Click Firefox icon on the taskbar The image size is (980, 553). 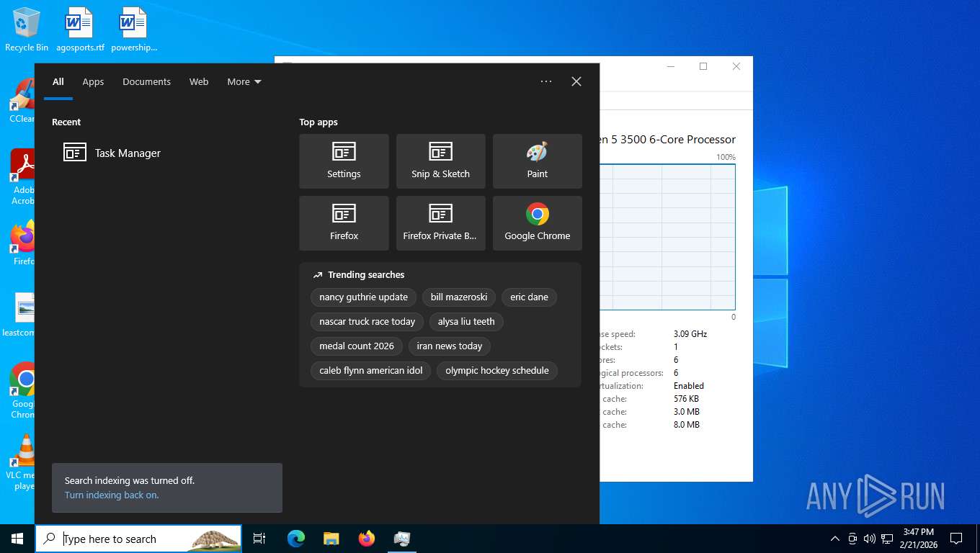click(x=367, y=539)
